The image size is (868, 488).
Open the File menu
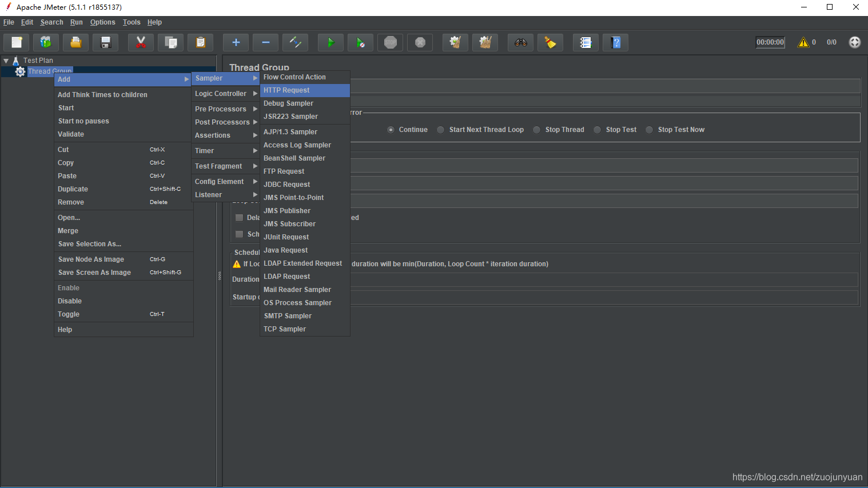[x=9, y=22]
